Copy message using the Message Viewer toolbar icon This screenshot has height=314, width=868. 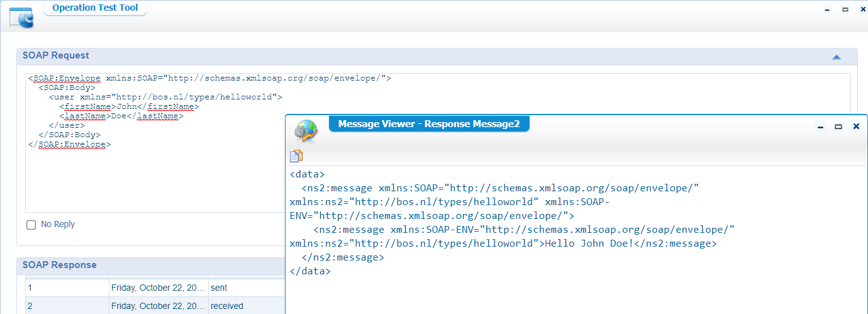pos(296,156)
